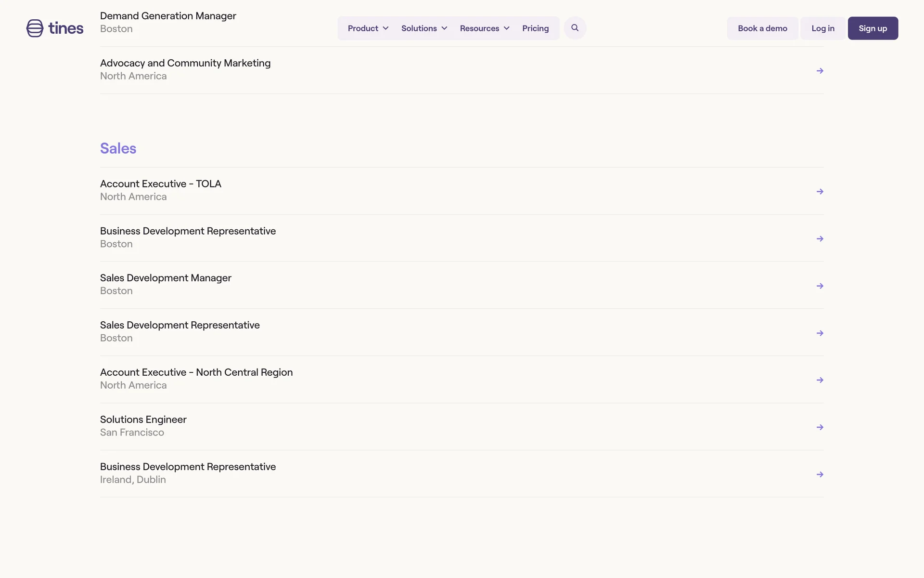Click the Tines logo icon
924x578 pixels.
coord(35,28)
